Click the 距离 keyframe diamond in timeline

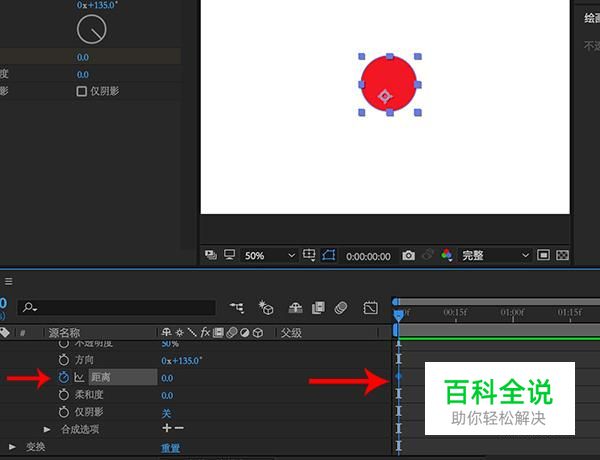pos(398,377)
